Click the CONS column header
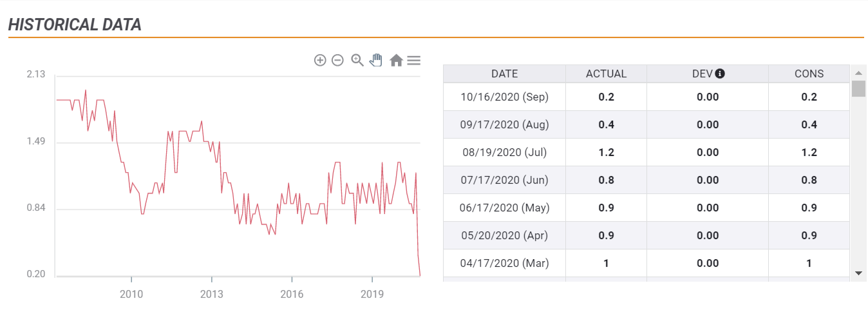Viewport: 868px width, 330px height. click(x=809, y=73)
